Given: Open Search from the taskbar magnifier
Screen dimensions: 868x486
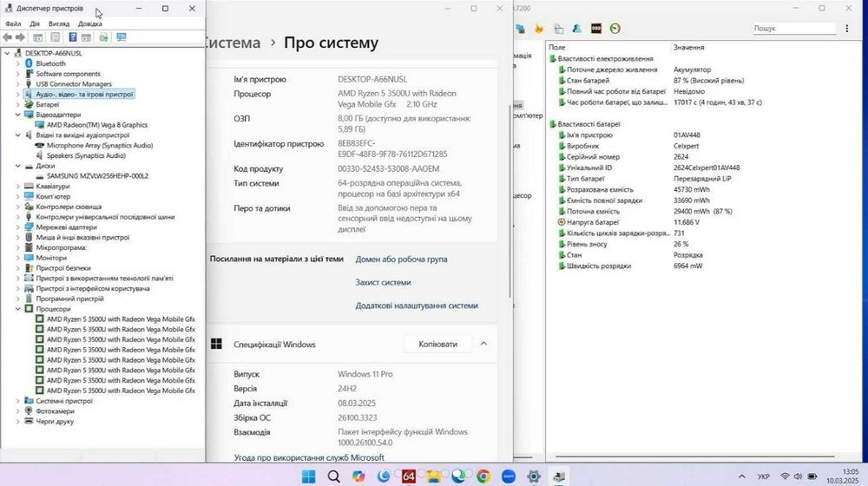Looking at the screenshot, I should click(333, 476).
